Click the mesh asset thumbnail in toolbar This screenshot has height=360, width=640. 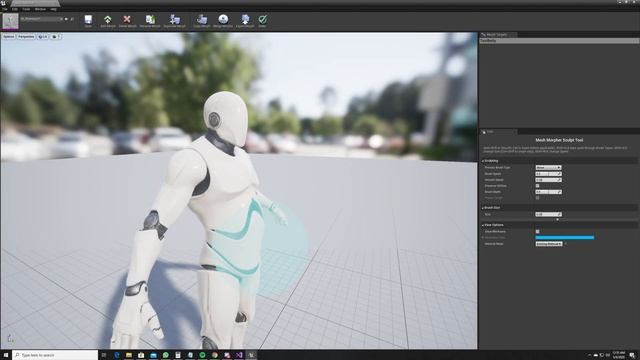point(10,21)
